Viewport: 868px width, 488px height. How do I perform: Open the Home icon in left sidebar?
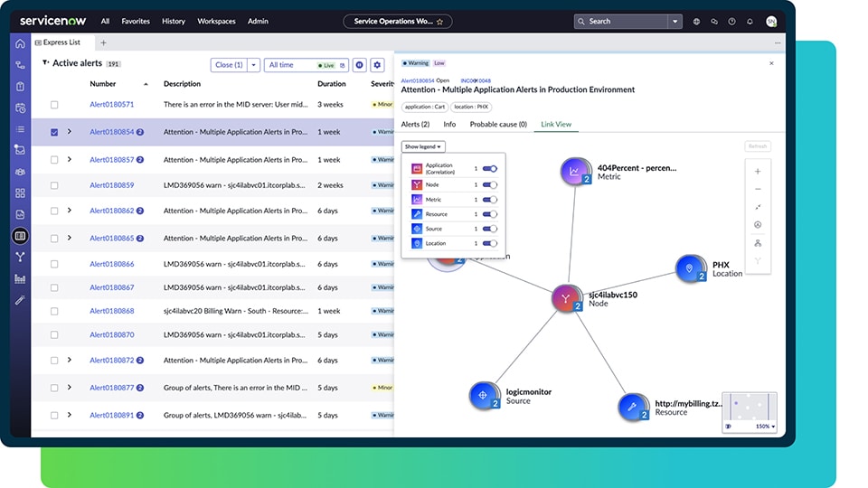(x=21, y=43)
